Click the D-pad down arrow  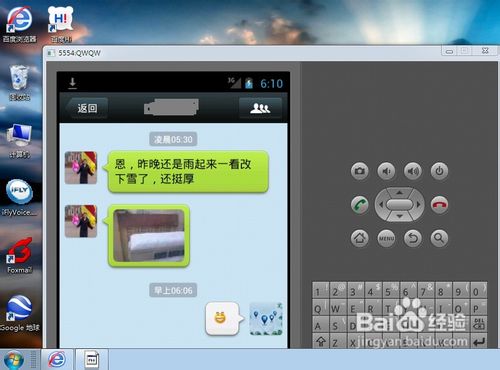pyautogui.click(x=399, y=216)
